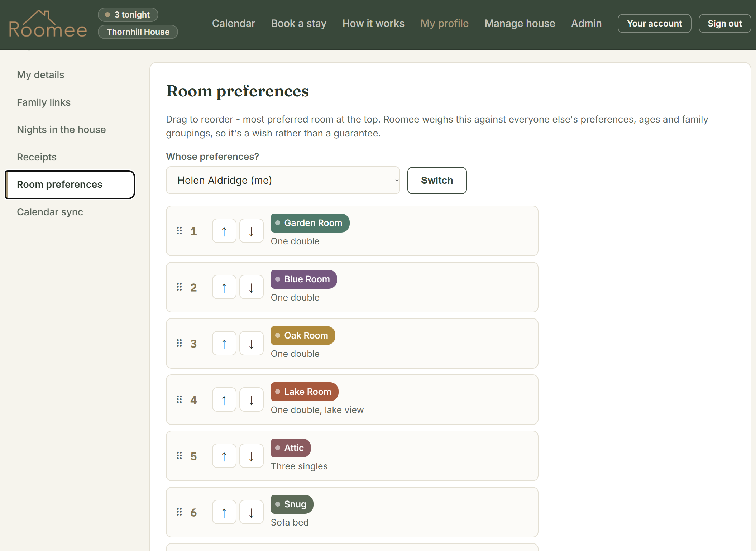
Task: Open the Whose preferences dropdown
Action: click(x=283, y=180)
